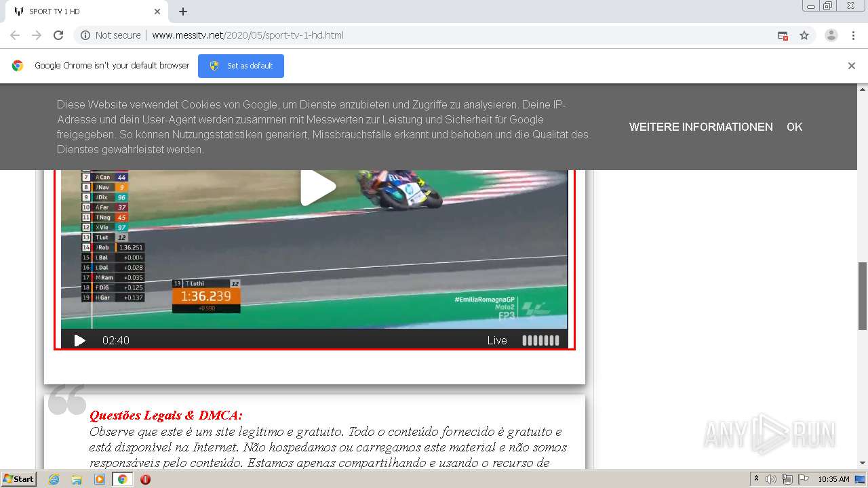
Task: Click the red Opera taskbar icon
Action: coord(145,479)
